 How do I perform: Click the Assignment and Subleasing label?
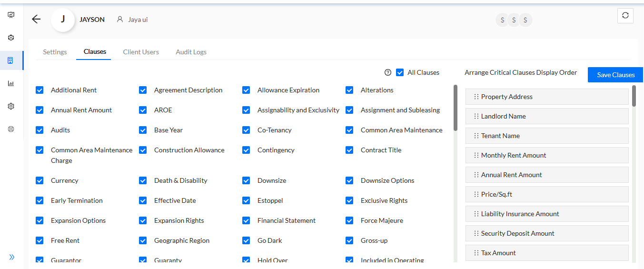coord(400,110)
